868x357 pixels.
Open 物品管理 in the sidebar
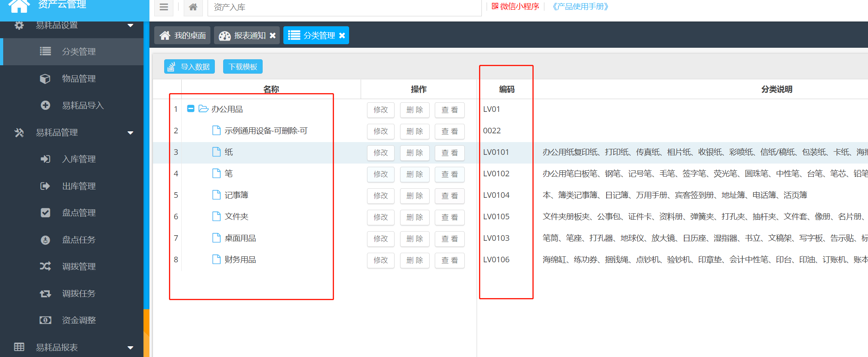72,78
